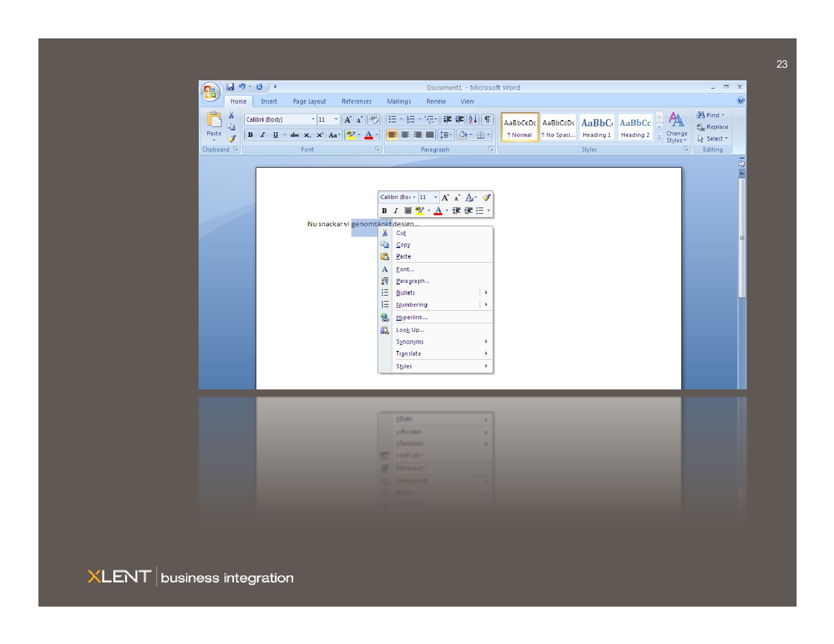Open the Change Styles dropdown
Screen dimensions: 834x644
(x=676, y=127)
